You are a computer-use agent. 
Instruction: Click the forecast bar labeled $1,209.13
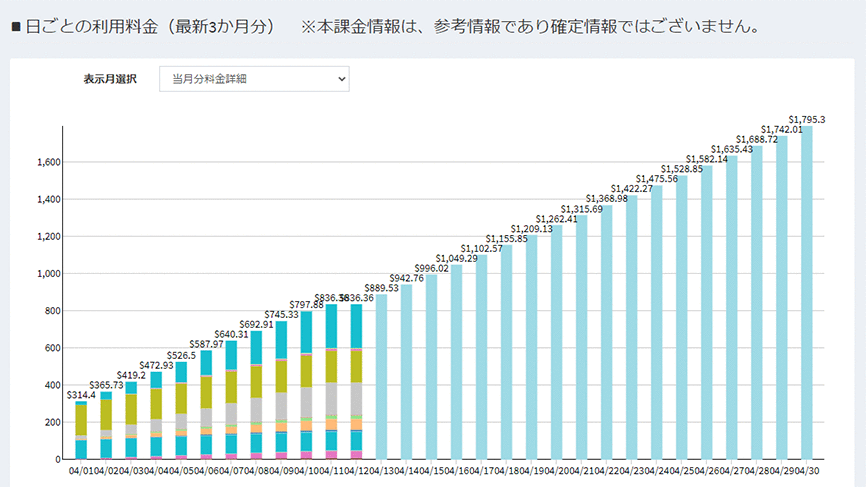click(x=531, y=346)
